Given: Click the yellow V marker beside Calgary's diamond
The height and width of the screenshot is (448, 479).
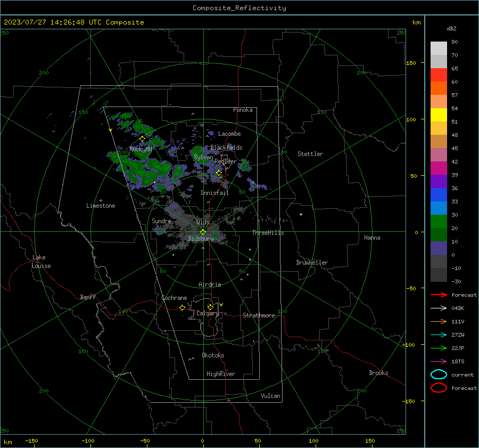Looking at the screenshot, I should tap(221, 305).
